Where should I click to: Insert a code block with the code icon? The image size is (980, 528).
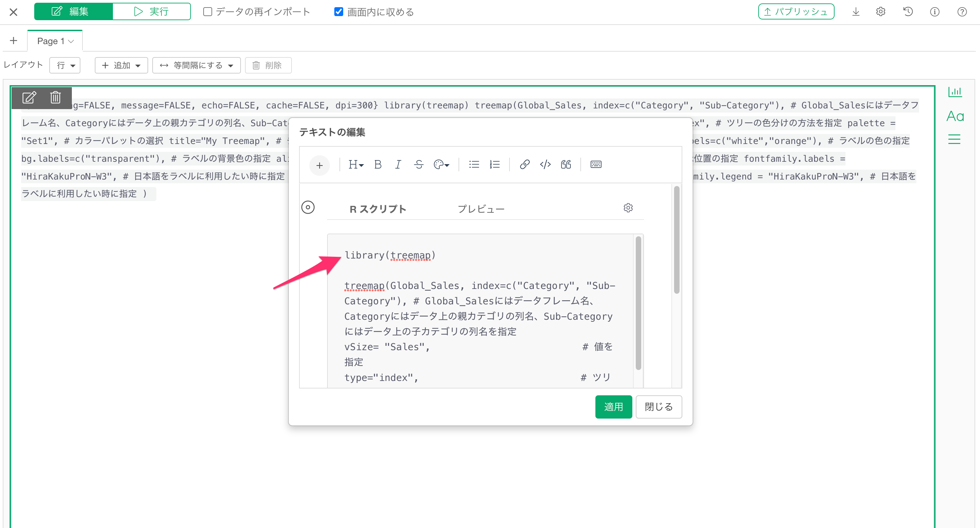[545, 164]
